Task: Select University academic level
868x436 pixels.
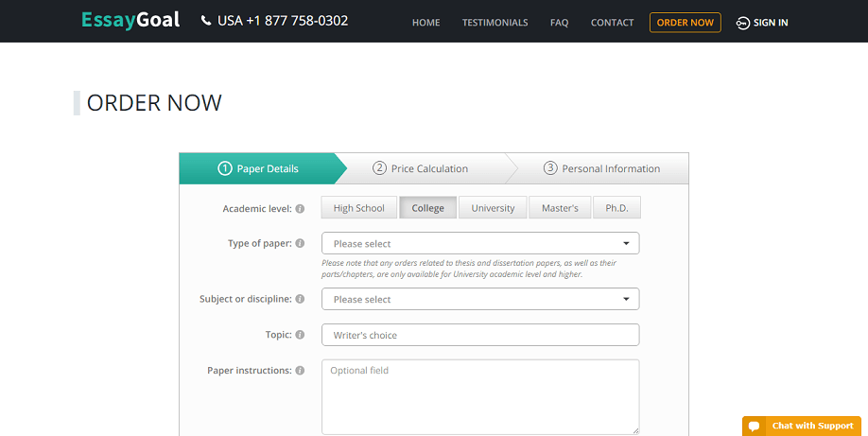Action: point(493,208)
